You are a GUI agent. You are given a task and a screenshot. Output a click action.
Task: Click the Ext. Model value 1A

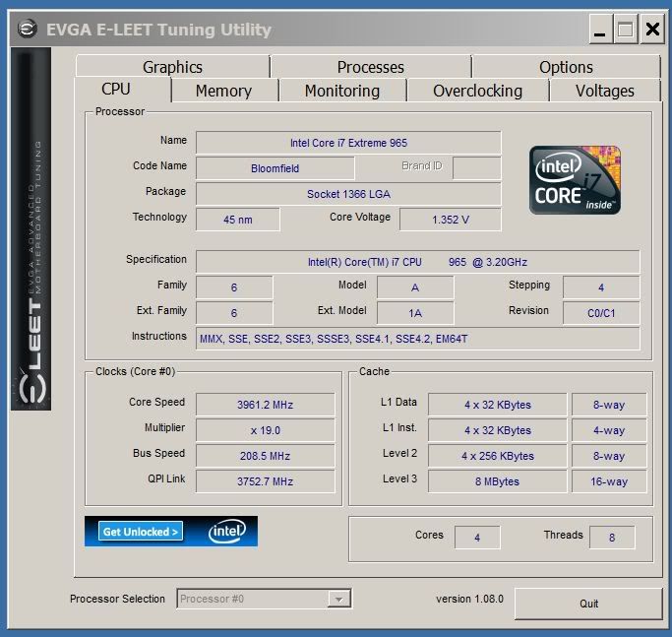pyautogui.click(x=415, y=313)
